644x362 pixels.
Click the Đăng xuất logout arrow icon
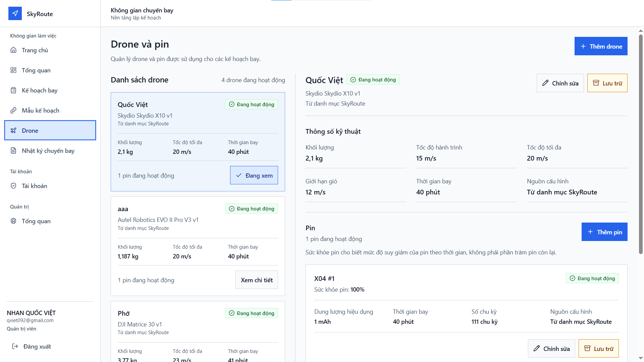click(15, 346)
